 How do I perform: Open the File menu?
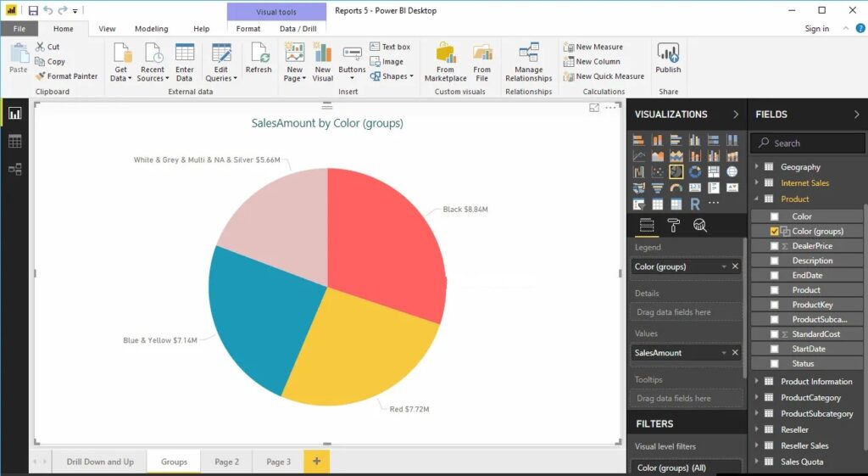(x=19, y=29)
